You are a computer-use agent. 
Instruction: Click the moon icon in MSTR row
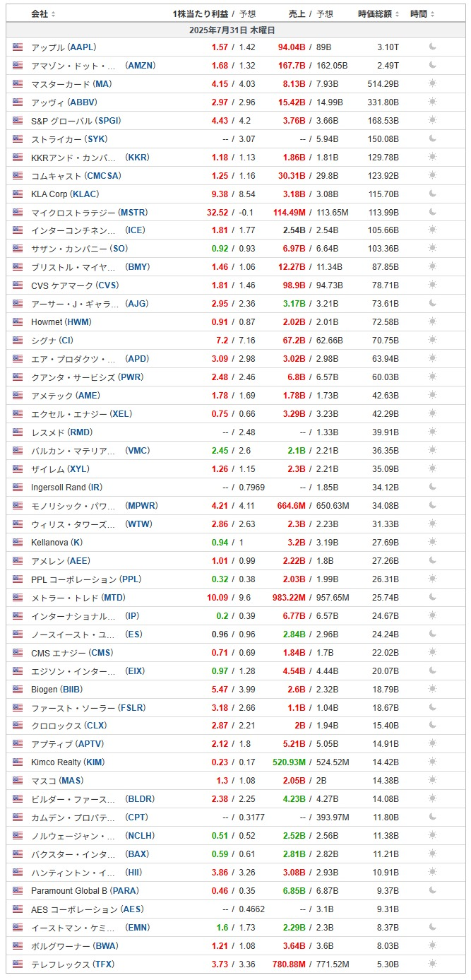pos(433,212)
